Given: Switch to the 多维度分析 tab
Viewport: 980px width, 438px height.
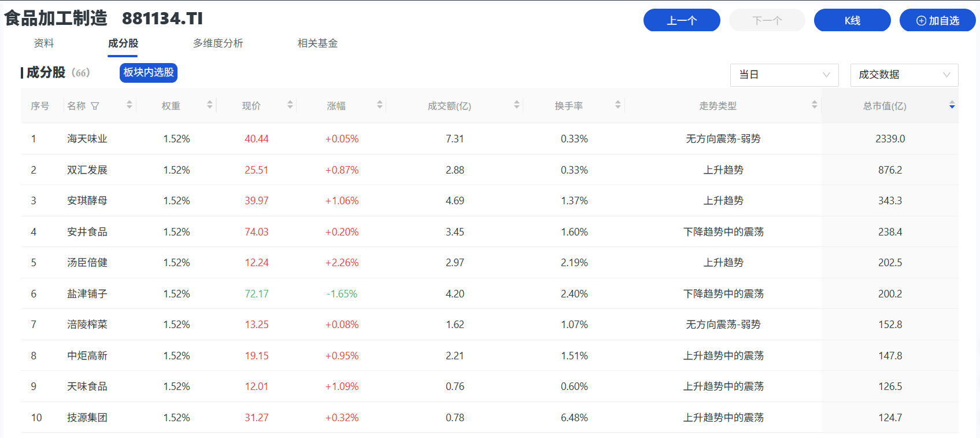Looking at the screenshot, I should [218, 43].
